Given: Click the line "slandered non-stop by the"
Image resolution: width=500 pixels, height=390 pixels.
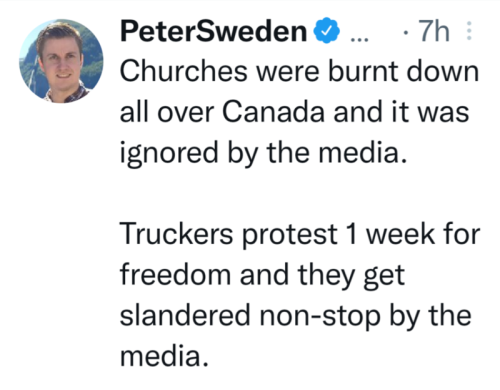Looking at the screenshot, I should pos(295,317).
